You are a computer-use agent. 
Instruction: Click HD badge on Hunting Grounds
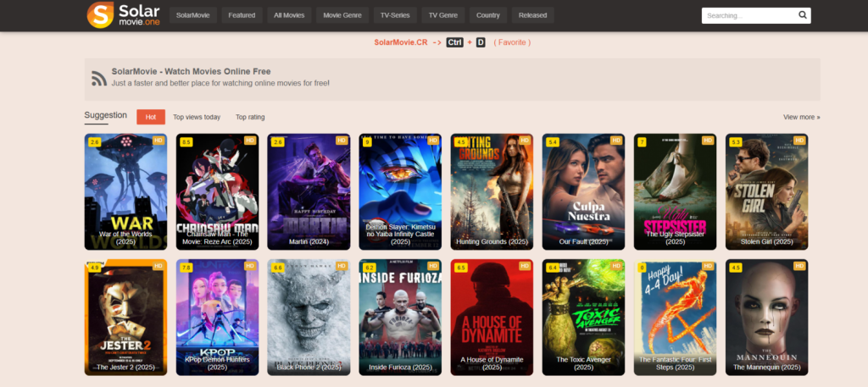[525, 141]
